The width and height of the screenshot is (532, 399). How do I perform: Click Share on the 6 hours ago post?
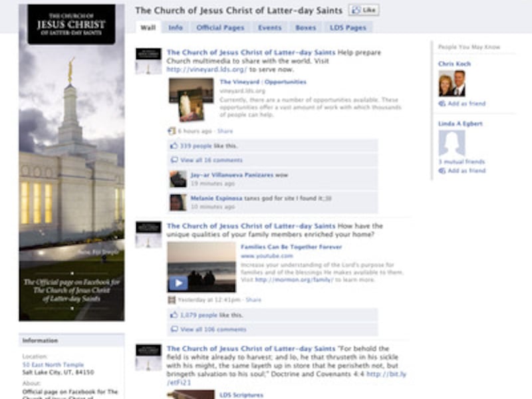pyautogui.click(x=225, y=131)
